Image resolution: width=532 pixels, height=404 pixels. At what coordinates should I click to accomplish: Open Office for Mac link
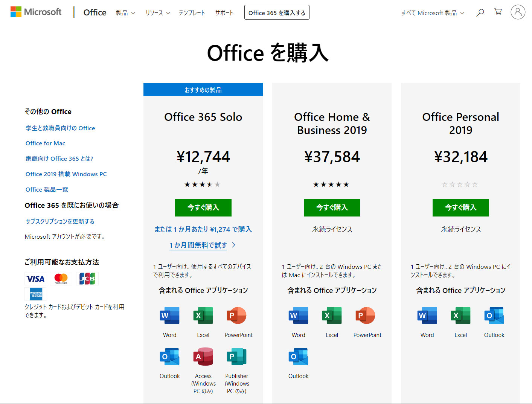46,143
